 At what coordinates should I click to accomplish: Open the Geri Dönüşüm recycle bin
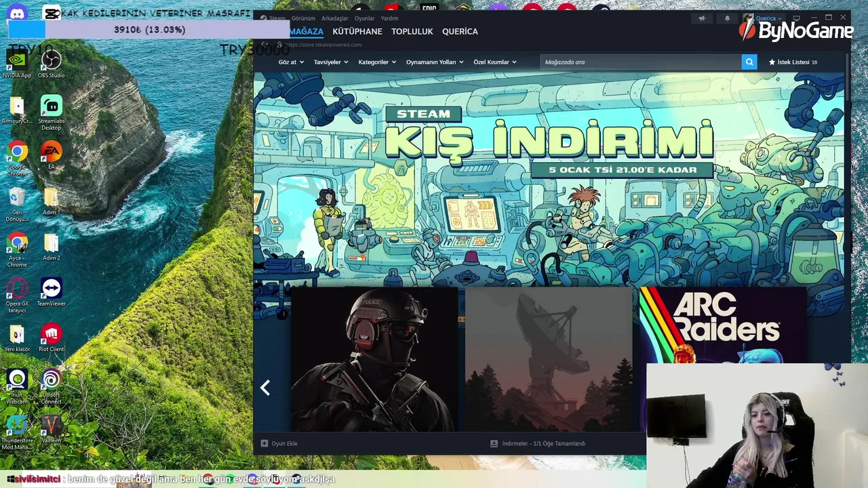pos(17,204)
